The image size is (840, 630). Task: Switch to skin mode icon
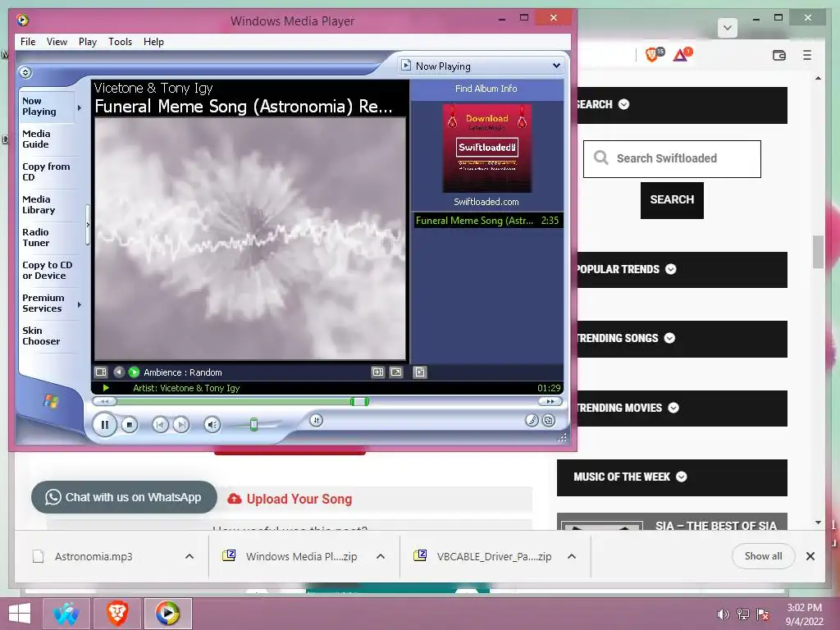pos(549,421)
